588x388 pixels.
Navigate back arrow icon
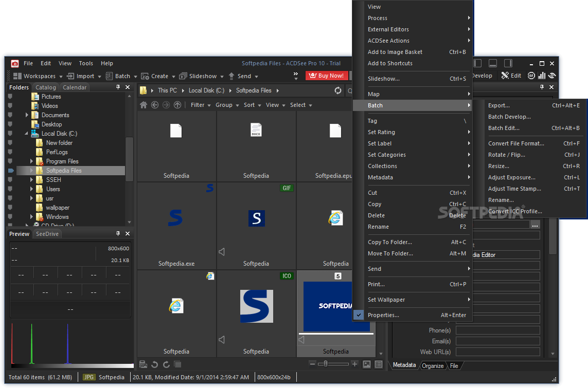tap(154, 105)
